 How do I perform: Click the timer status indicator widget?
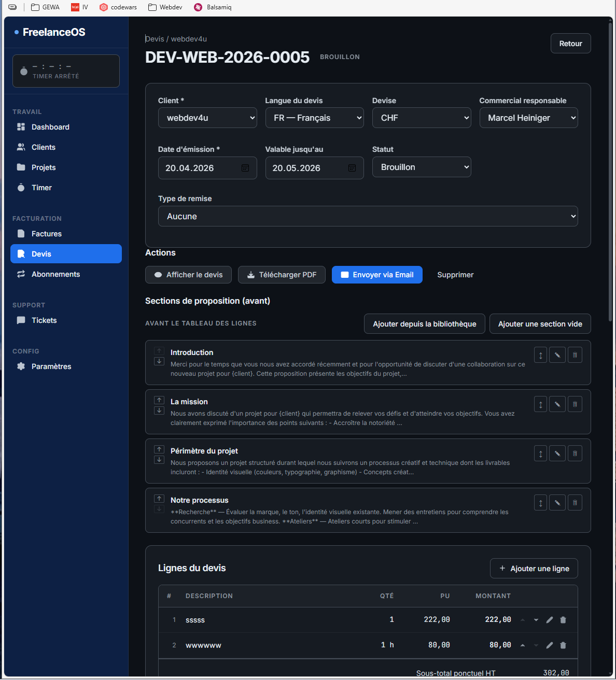click(66, 71)
